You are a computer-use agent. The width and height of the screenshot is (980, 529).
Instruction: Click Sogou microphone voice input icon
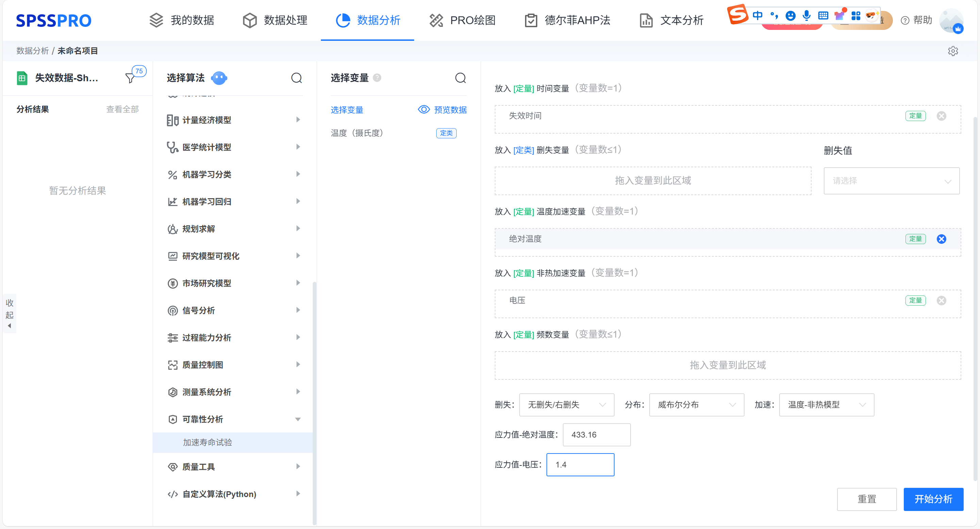[806, 16]
